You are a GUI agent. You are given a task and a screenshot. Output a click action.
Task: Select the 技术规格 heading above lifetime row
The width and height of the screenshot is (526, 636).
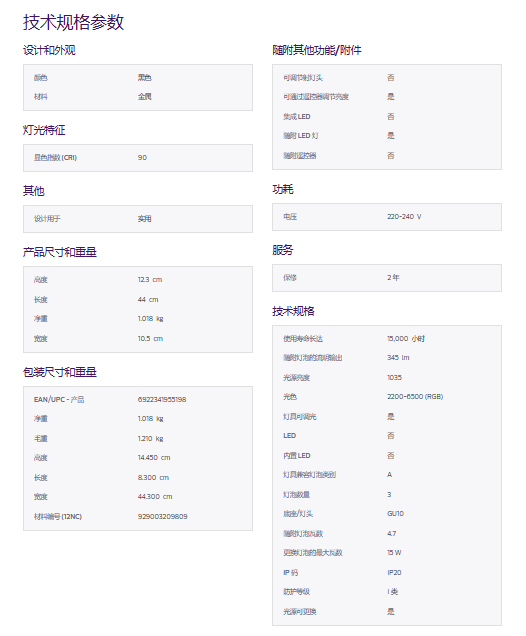pyautogui.click(x=293, y=311)
